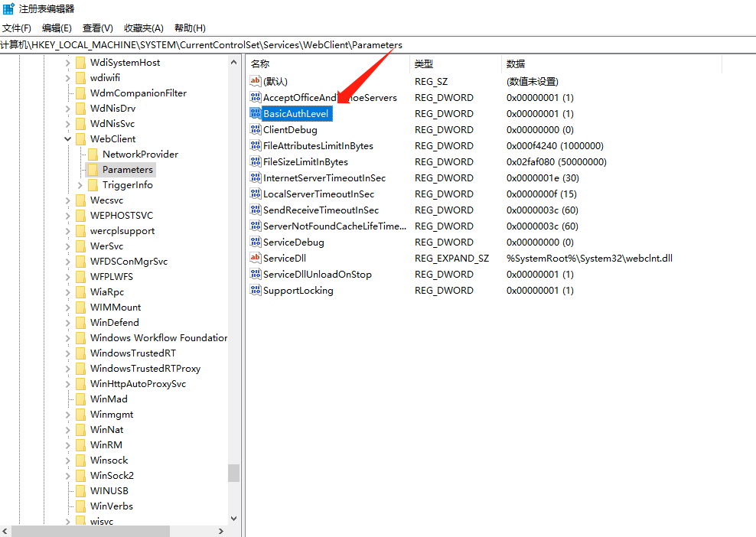Expand the TriggerInfo subkey
The width and height of the screenshot is (756, 537).
pos(81,185)
